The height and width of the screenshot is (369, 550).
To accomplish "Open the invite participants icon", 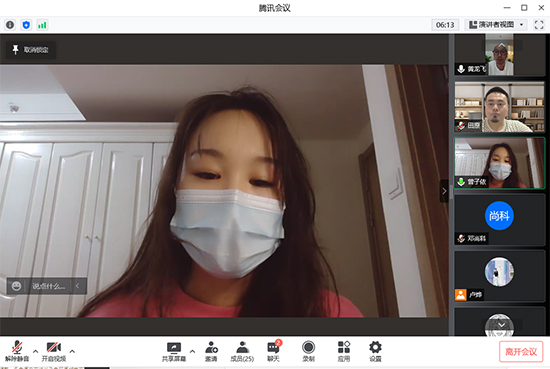I will click(211, 351).
